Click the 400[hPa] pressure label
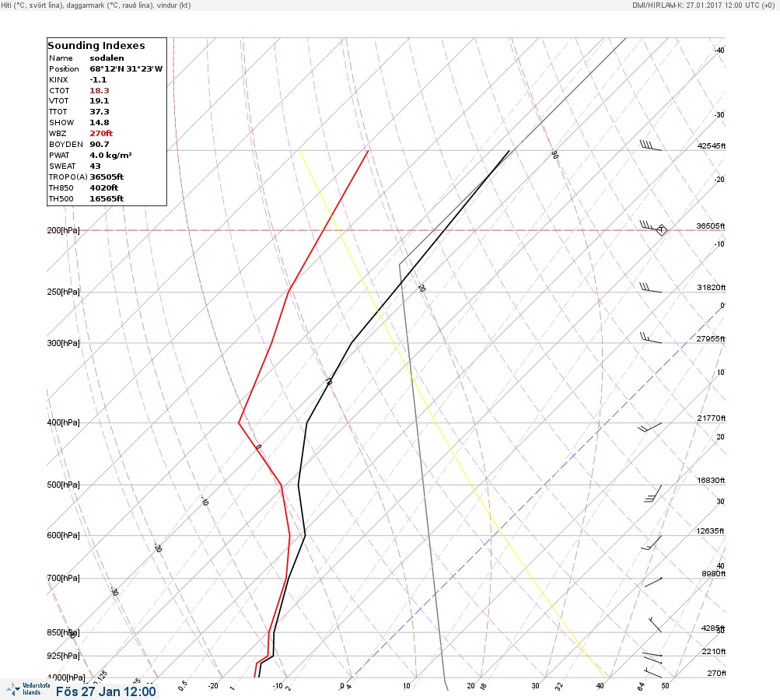Screen dimensions: 780x700 click(63, 423)
